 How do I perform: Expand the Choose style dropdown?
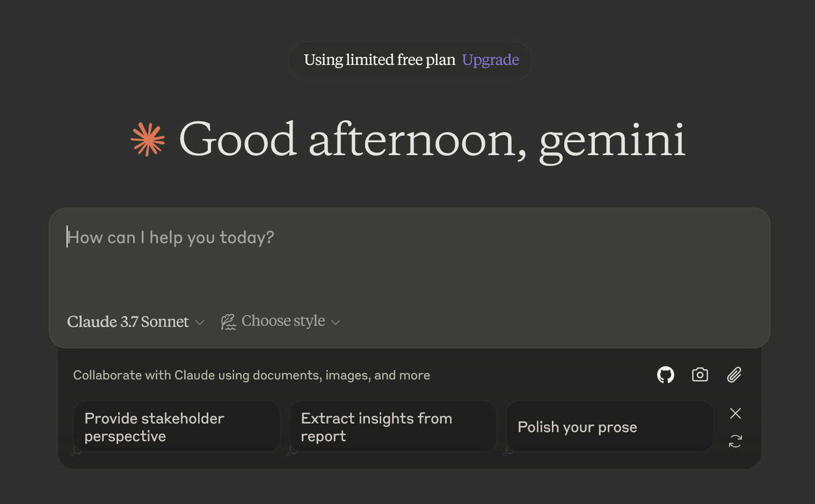coord(281,322)
